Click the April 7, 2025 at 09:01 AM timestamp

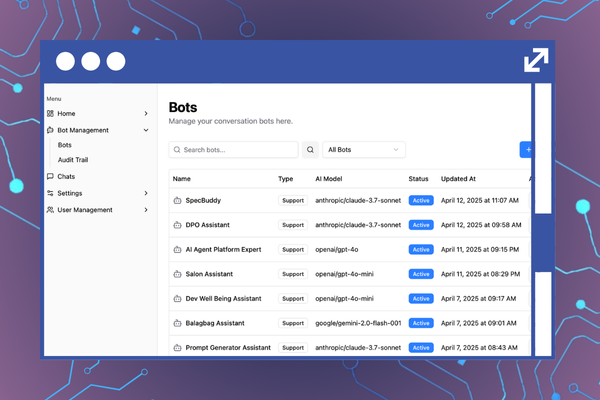[479, 323]
